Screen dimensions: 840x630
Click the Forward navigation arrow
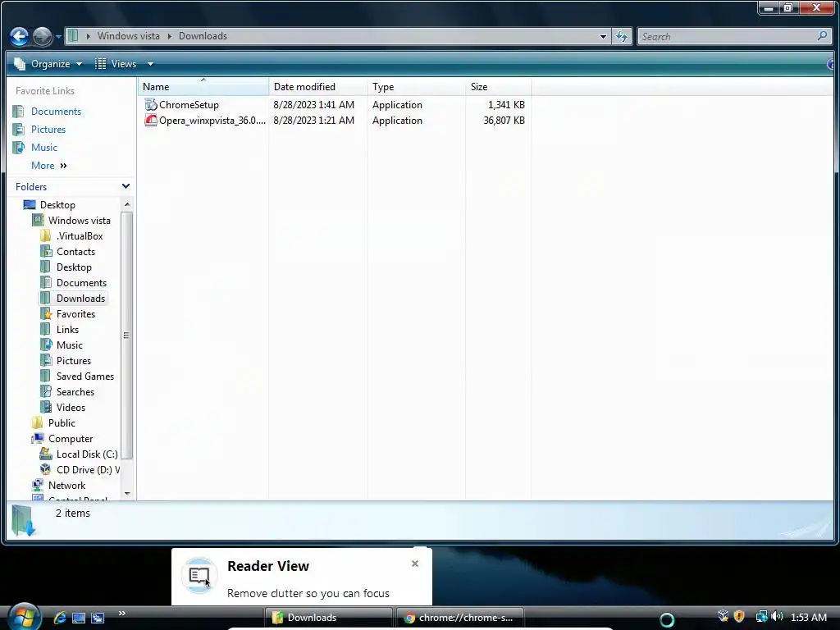[x=43, y=36]
